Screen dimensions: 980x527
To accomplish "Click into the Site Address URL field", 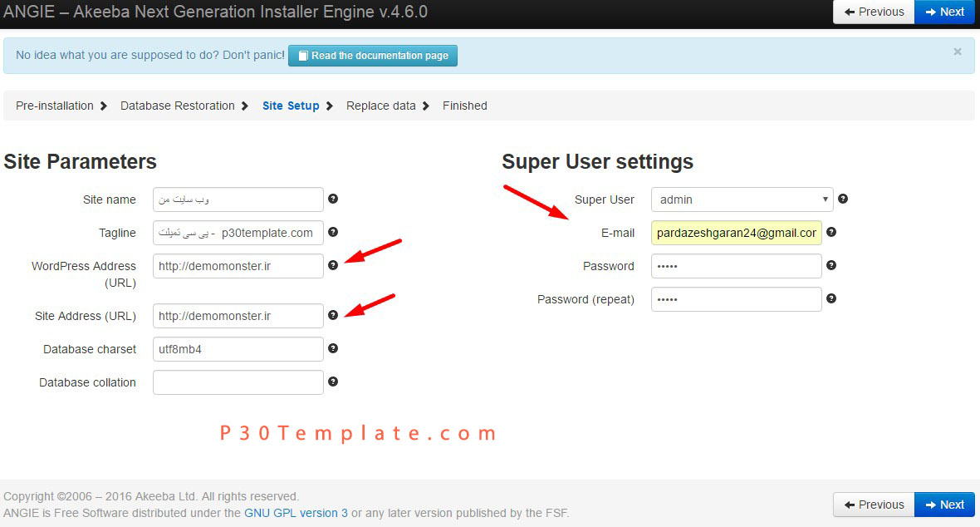I will 238,316.
